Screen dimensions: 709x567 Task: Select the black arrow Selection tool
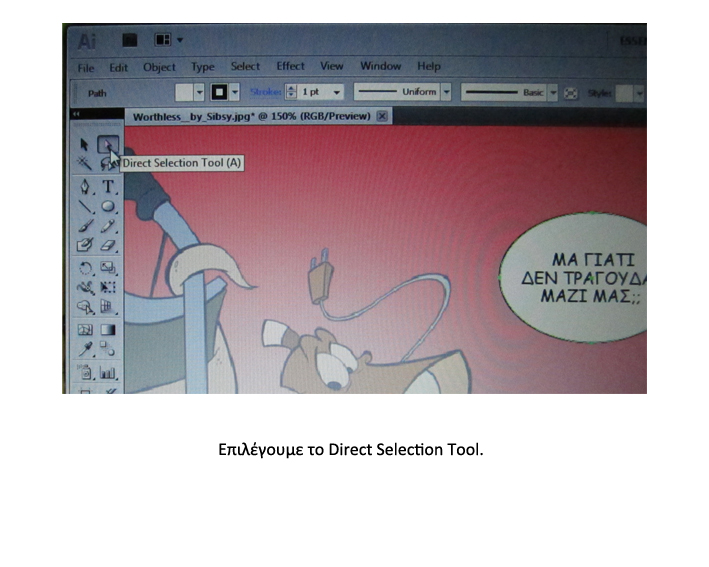click(x=84, y=145)
